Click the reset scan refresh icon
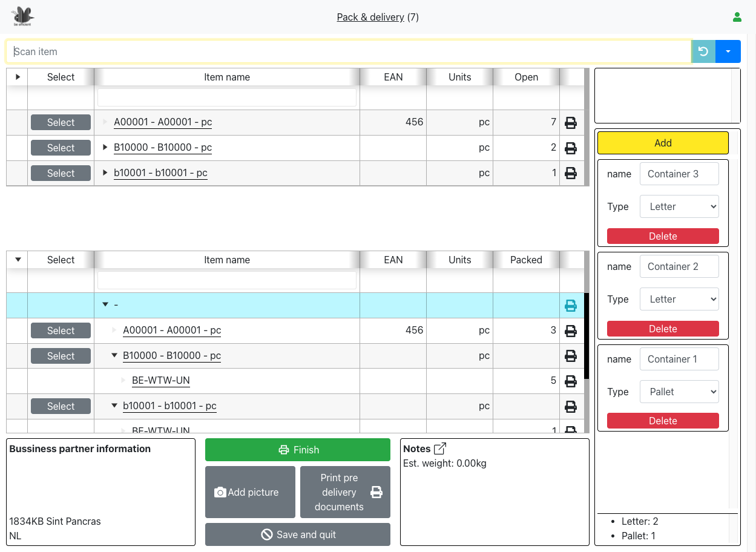 pyautogui.click(x=703, y=52)
